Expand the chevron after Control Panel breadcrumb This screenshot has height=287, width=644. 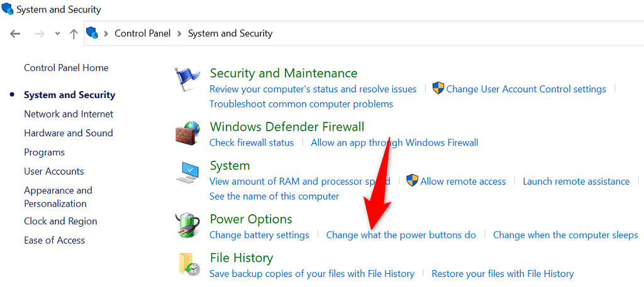(x=180, y=33)
